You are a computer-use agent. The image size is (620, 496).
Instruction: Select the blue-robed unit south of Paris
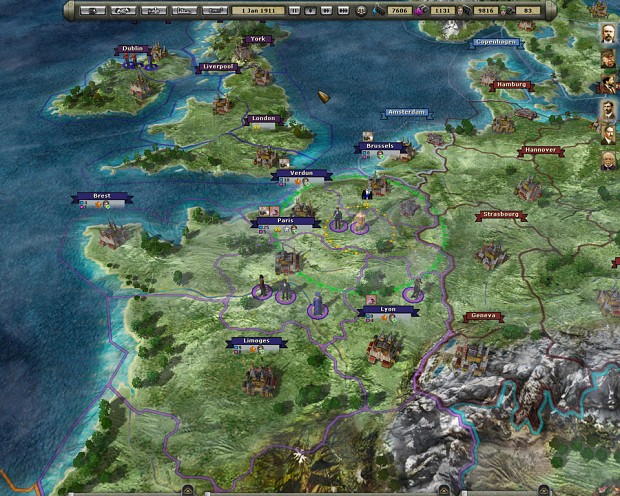[318, 305]
